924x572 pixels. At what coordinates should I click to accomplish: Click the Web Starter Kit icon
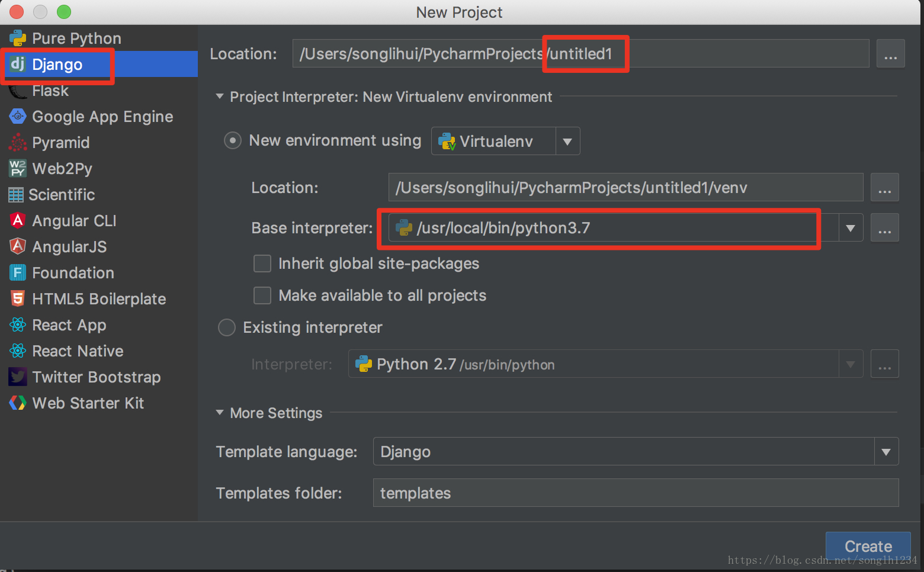pyautogui.click(x=18, y=403)
